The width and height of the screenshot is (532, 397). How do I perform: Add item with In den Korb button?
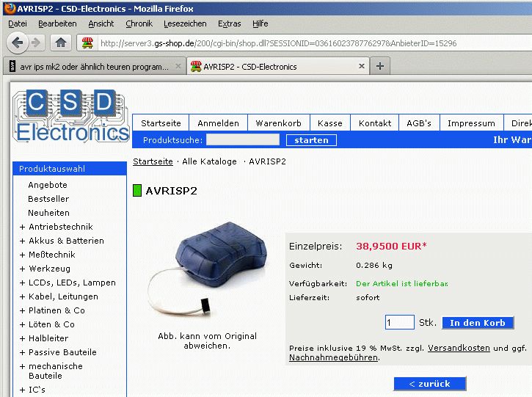tap(478, 323)
